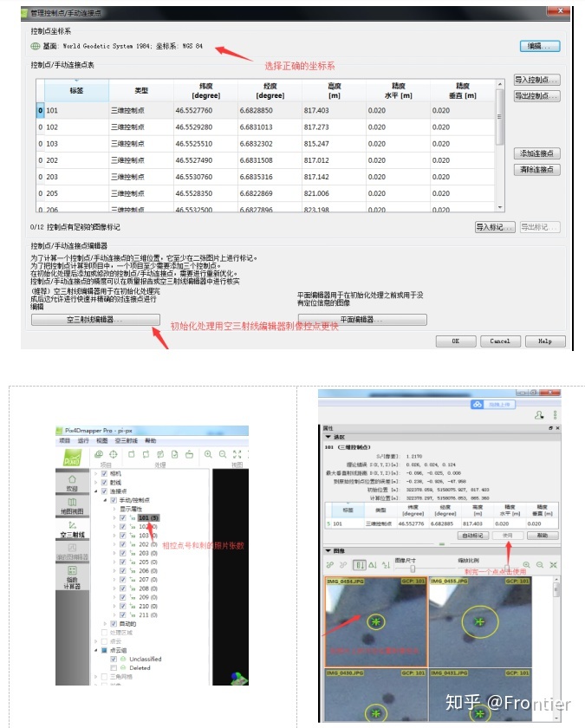Click zoom in magnifier in Pix4Dmapper main toolbar
The width and height of the screenshot is (585, 728).
pos(208,454)
